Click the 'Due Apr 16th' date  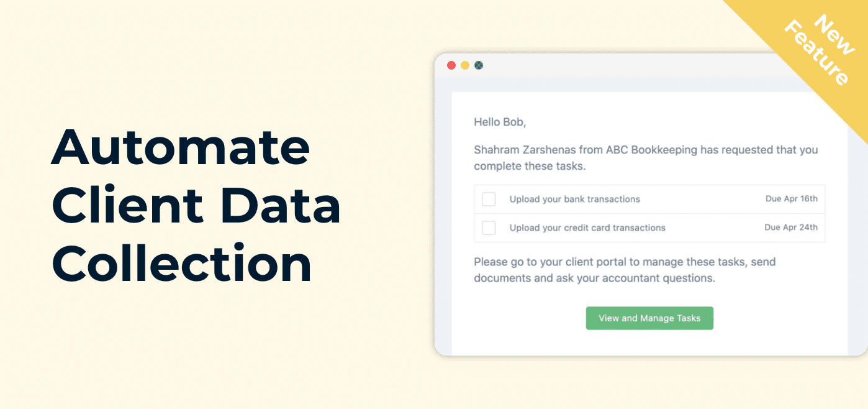pos(792,199)
